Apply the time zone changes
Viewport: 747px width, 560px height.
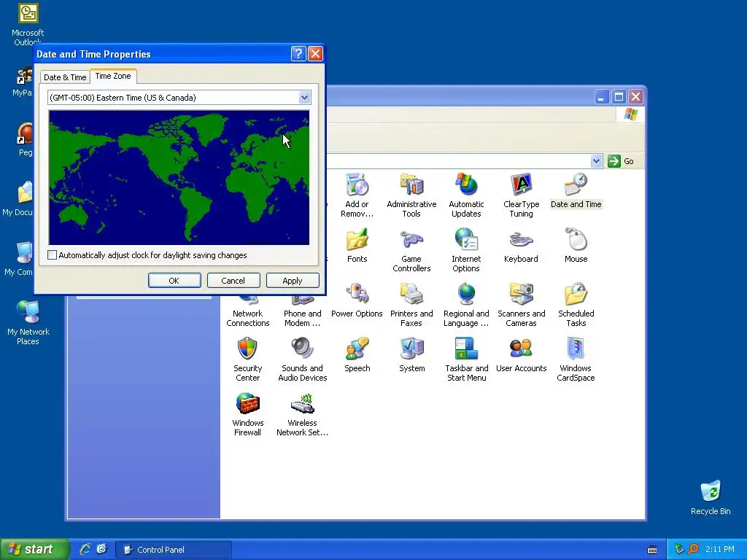[x=293, y=281]
